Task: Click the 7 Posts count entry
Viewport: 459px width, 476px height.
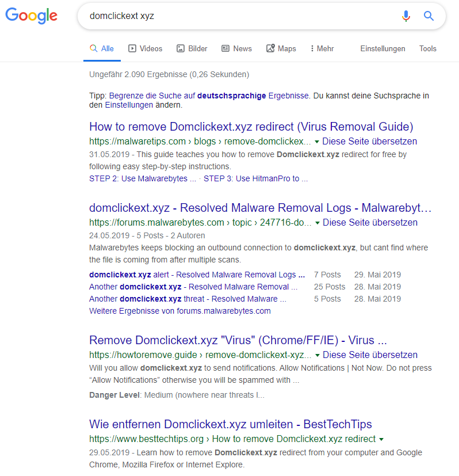Action: (327, 275)
